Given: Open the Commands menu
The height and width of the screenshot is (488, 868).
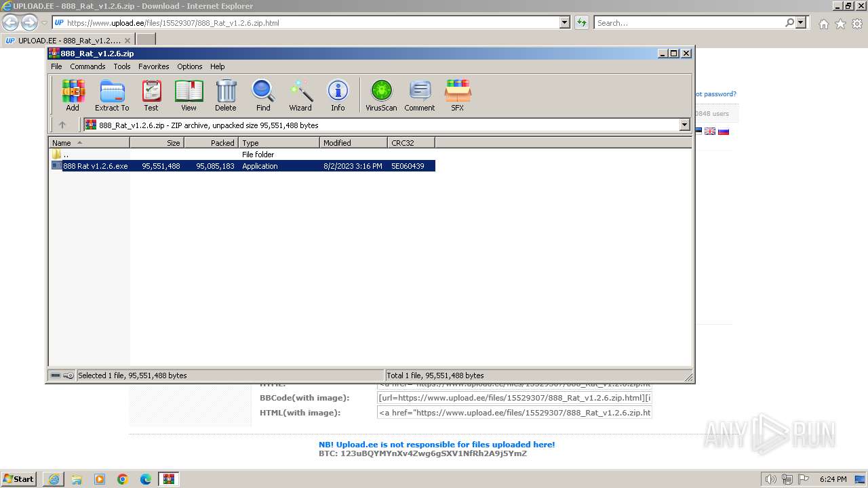Looking at the screenshot, I should pyautogui.click(x=87, y=66).
